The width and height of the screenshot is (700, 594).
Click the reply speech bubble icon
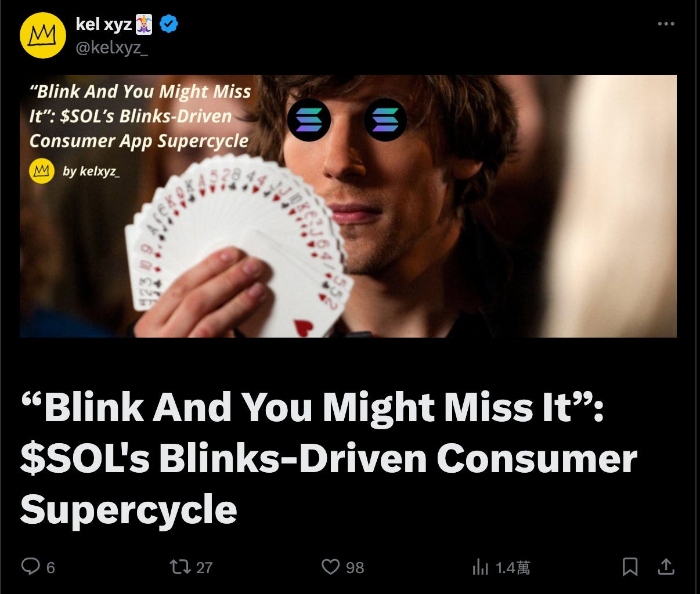click(x=30, y=566)
